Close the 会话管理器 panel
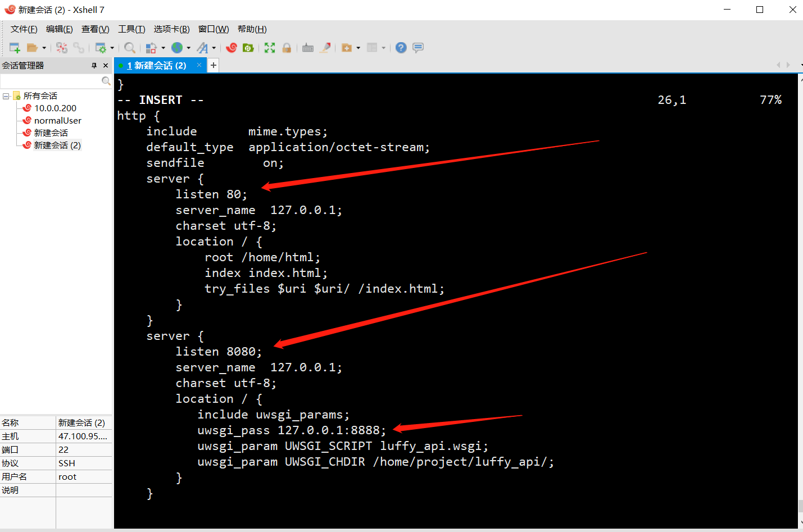Image resolution: width=803 pixels, height=532 pixels. coord(106,66)
